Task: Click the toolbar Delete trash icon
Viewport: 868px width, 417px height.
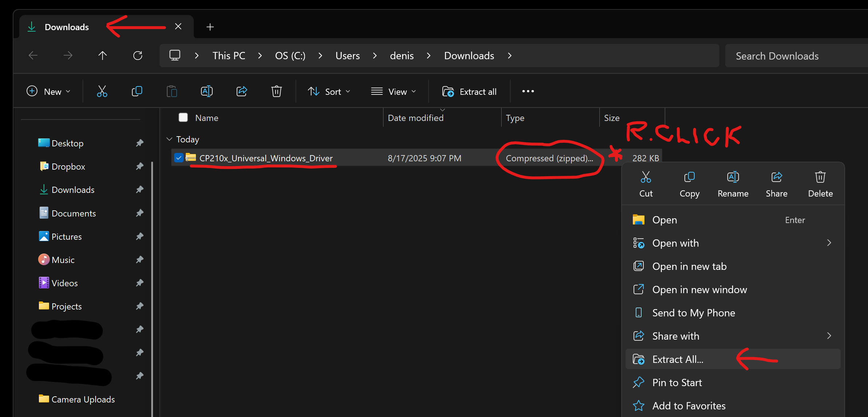Action: 276,91
